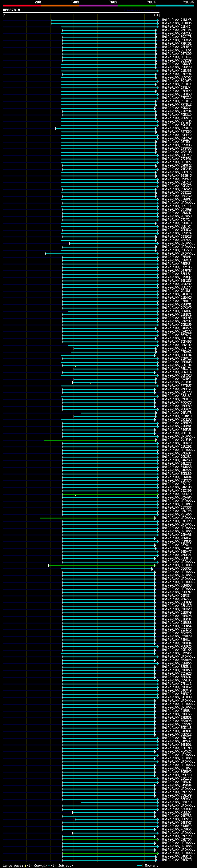Click the UniRef100_B5DLB9 label
The height and width of the screenshot is (868, 197).
(x=176, y=474)
